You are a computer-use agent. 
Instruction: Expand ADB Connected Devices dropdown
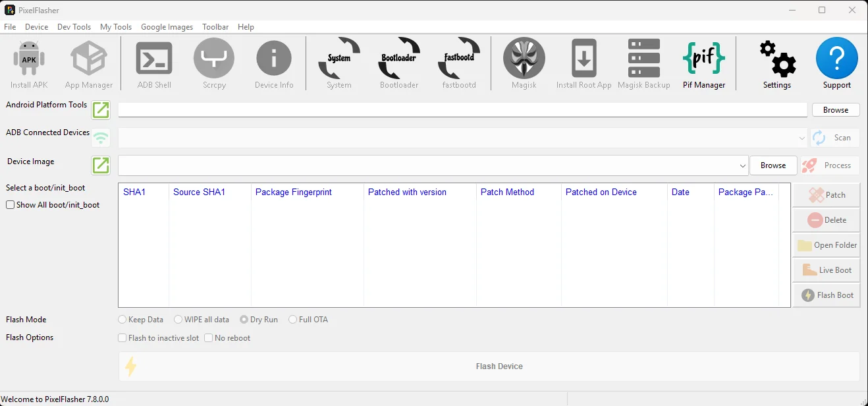click(x=801, y=138)
